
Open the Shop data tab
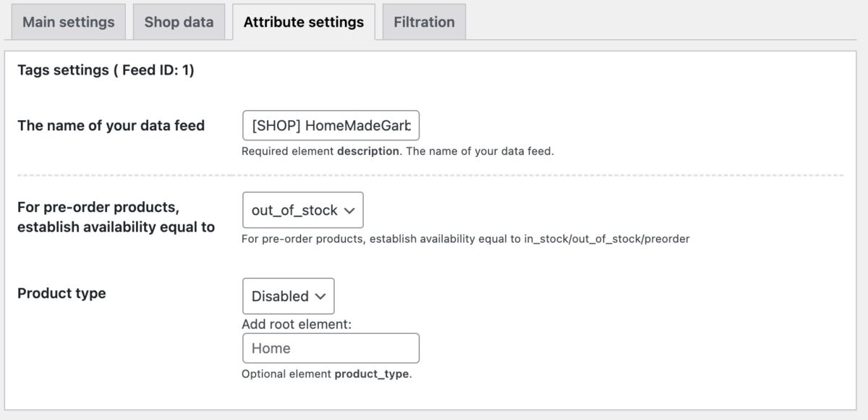pos(179,22)
